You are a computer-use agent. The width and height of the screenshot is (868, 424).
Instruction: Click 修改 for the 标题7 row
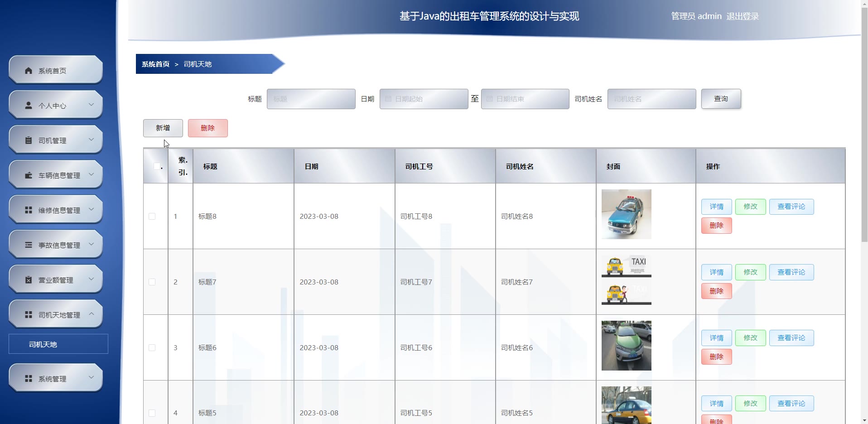click(751, 272)
